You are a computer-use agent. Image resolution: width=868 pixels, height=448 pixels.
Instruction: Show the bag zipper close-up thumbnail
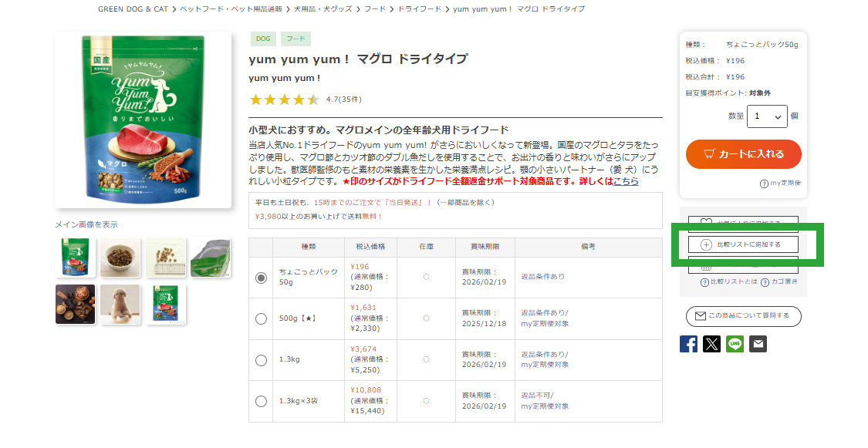click(x=211, y=258)
